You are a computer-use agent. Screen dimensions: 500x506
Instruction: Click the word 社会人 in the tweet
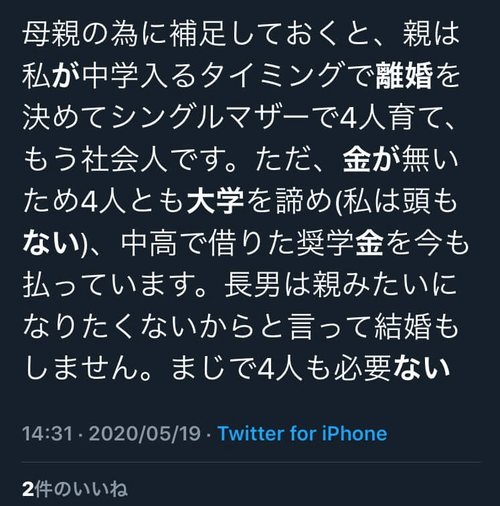124,159
